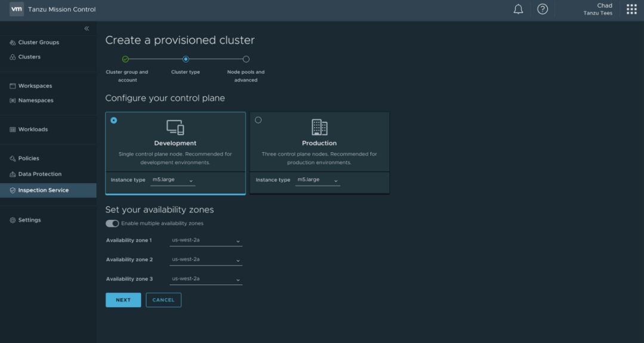Screen dimensions: 644x343
Task: Click the Namespaces sidebar icon
Action: [x=13, y=100]
